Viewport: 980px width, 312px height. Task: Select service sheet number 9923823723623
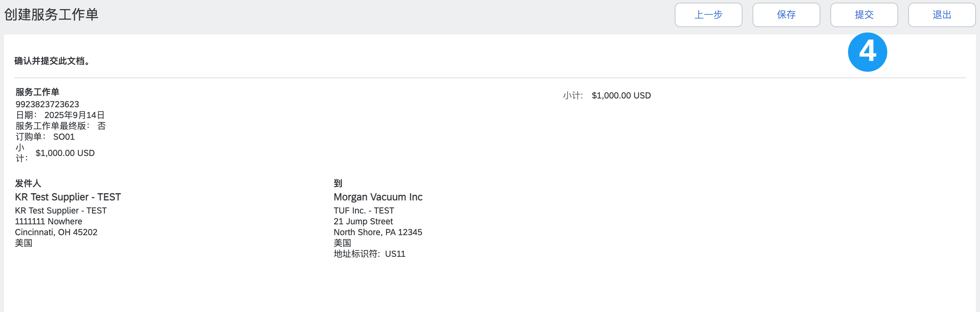47,104
